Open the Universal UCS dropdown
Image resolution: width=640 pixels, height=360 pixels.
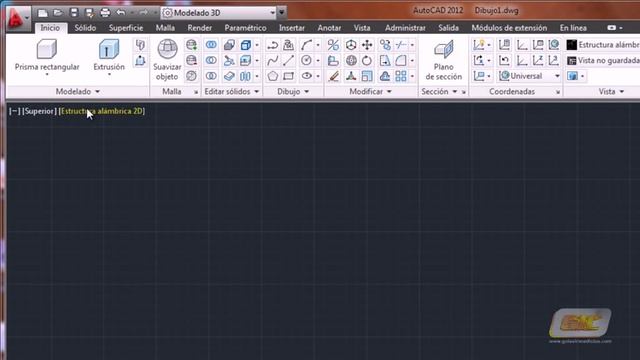point(529,76)
